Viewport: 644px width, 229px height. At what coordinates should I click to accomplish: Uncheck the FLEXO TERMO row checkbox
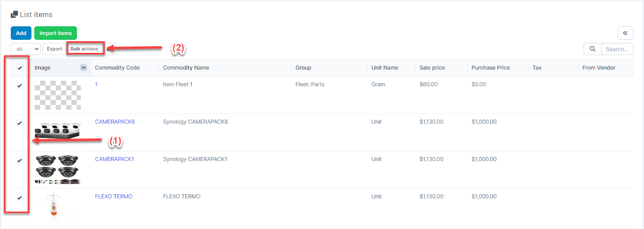coord(19,198)
